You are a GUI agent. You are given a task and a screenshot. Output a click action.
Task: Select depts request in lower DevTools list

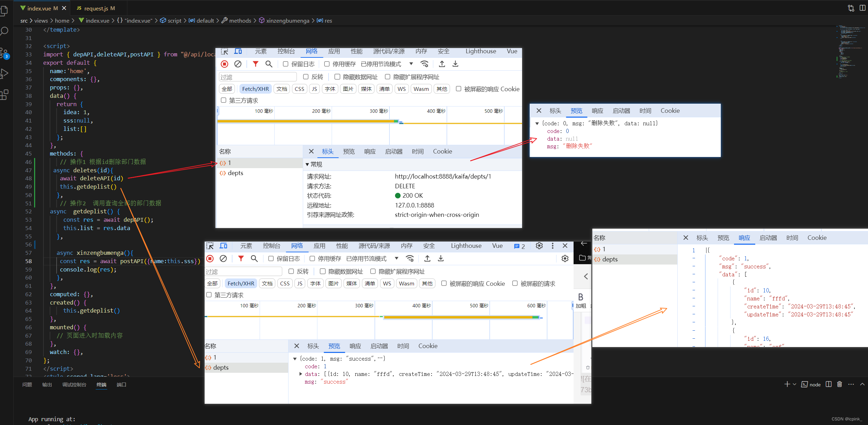click(x=246, y=368)
